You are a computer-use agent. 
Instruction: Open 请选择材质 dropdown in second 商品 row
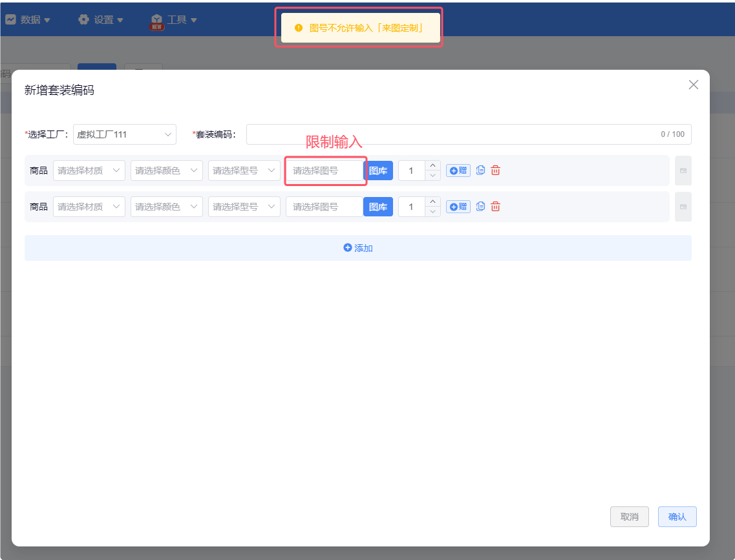point(89,207)
